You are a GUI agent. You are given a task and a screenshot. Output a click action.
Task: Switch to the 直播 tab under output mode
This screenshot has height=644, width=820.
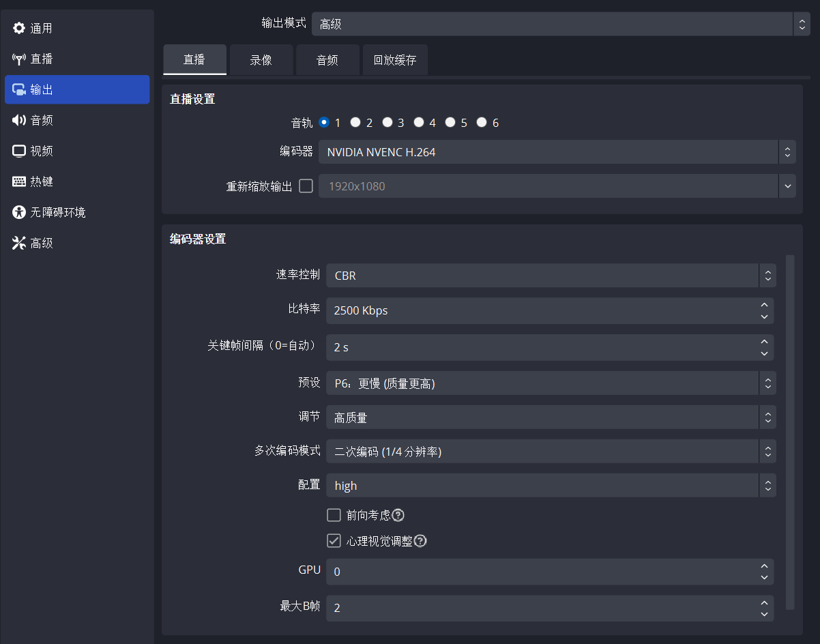(x=194, y=59)
